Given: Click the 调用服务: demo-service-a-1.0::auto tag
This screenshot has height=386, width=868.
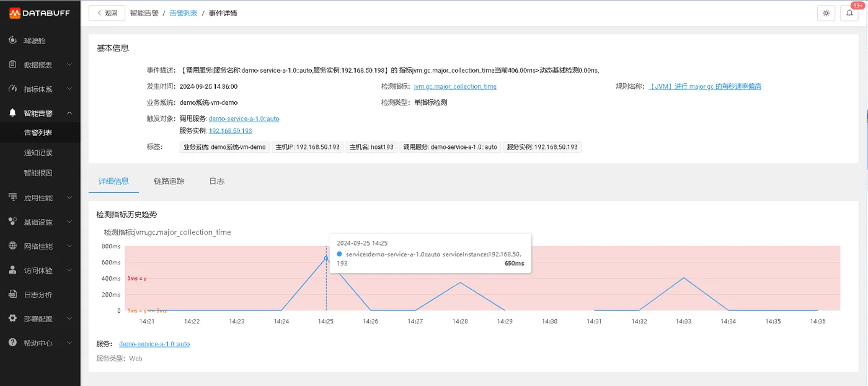Looking at the screenshot, I should click(450, 147).
